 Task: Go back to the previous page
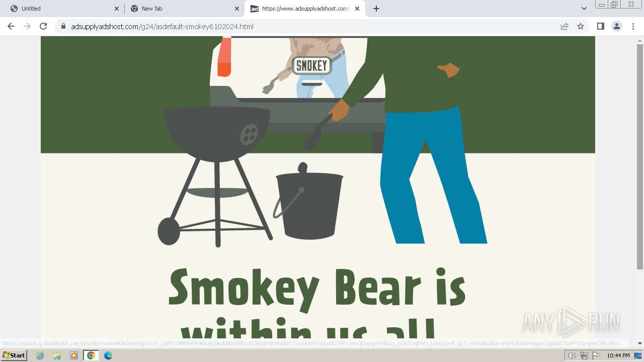click(x=11, y=26)
